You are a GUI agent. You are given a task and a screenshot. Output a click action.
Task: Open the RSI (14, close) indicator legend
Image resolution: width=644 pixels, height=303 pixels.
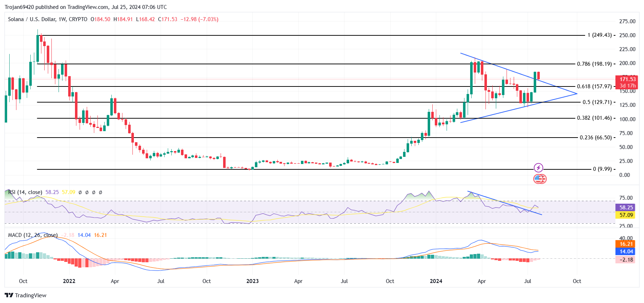coord(25,192)
